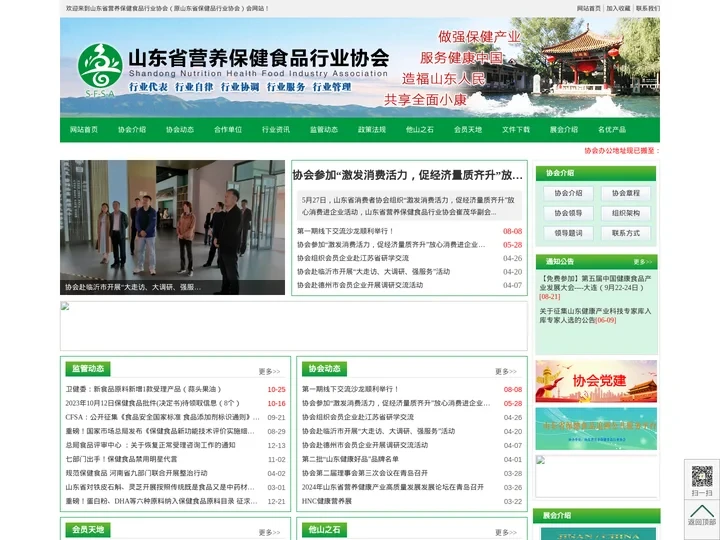
Task: Click 更多>> in 他山之石 section
Action: coord(506,533)
